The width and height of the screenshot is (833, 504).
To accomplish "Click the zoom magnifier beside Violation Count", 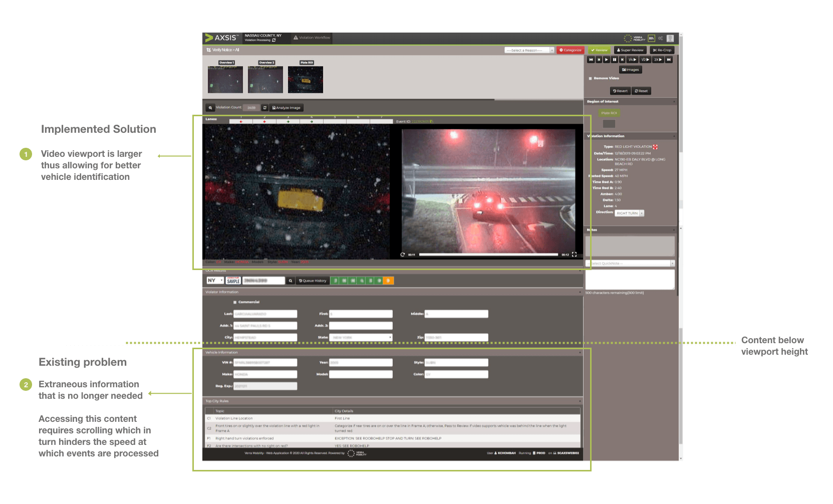I will click(x=210, y=108).
